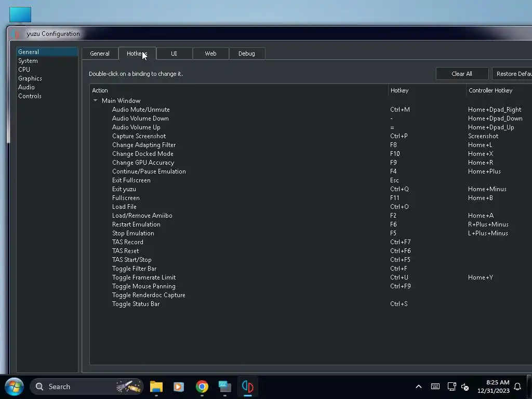Select the Change GPU Accuracy row
532x399 pixels.
[143, 162]
